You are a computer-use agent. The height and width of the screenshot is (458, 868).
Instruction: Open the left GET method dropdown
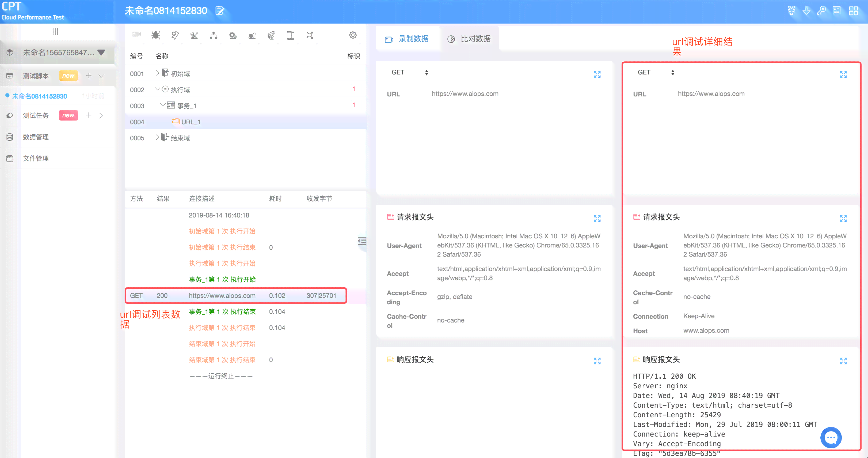tap(410, 72)
